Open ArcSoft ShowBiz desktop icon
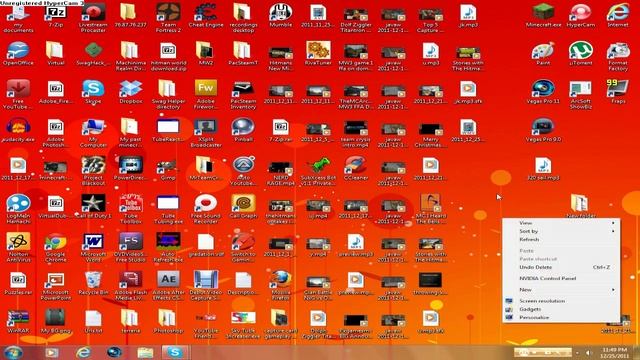 point(580,89)
